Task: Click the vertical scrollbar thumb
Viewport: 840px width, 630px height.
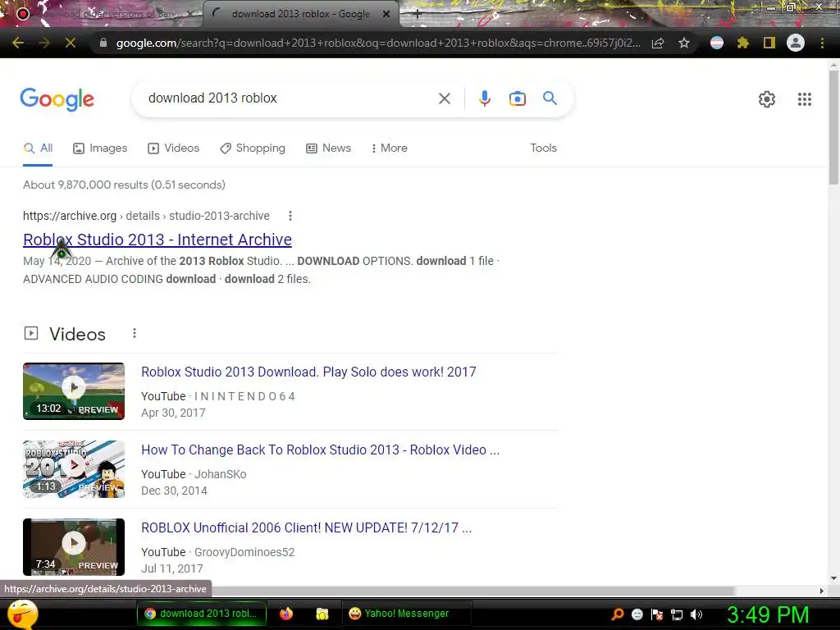Action: pos(833,127)
